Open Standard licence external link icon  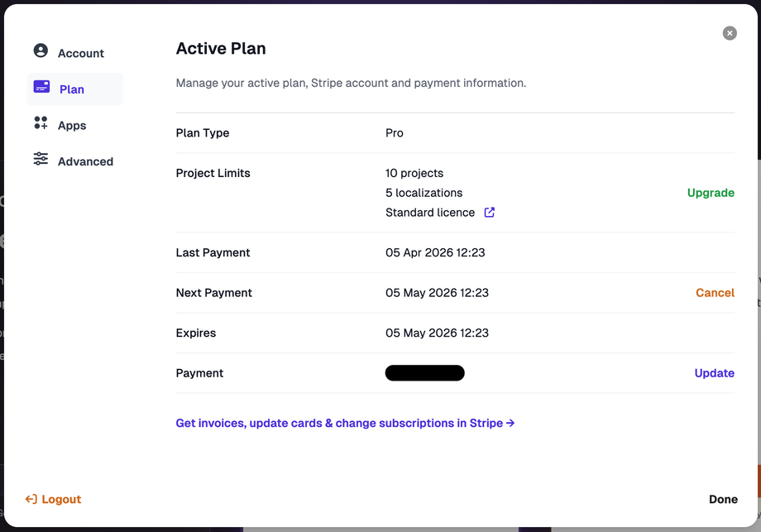(x=490, y=213)
